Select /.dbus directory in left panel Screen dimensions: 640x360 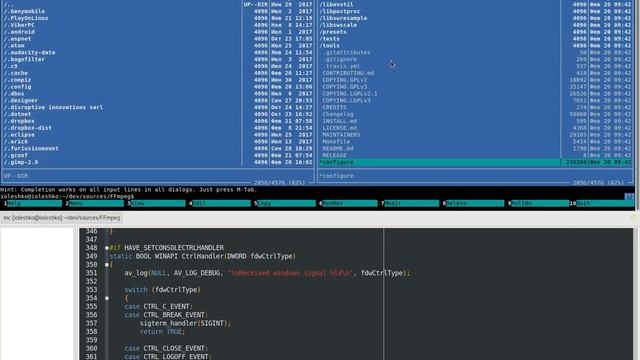click(14, 93)
